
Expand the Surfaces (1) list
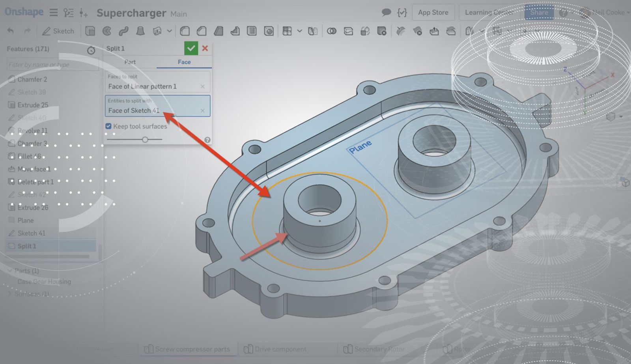(x=10, y=294)
